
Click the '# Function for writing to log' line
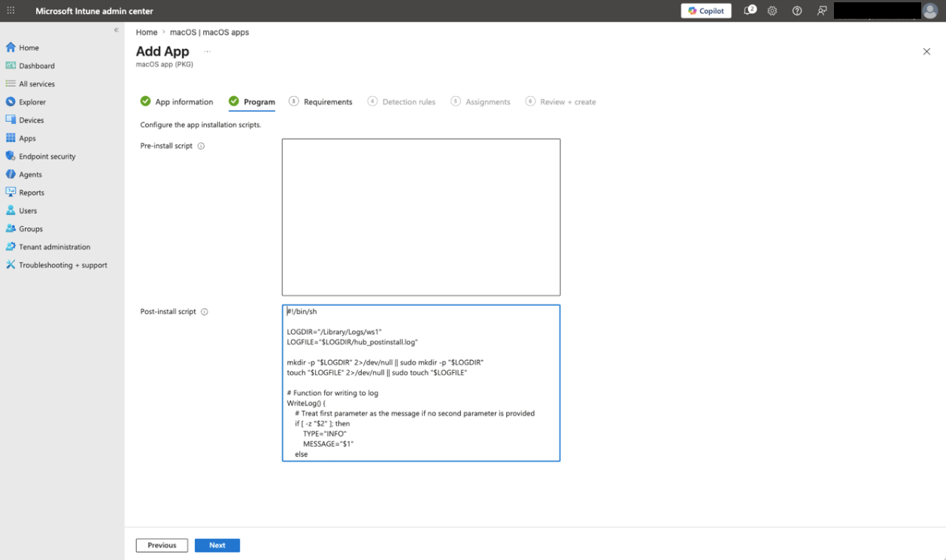(x=332, y=393)
